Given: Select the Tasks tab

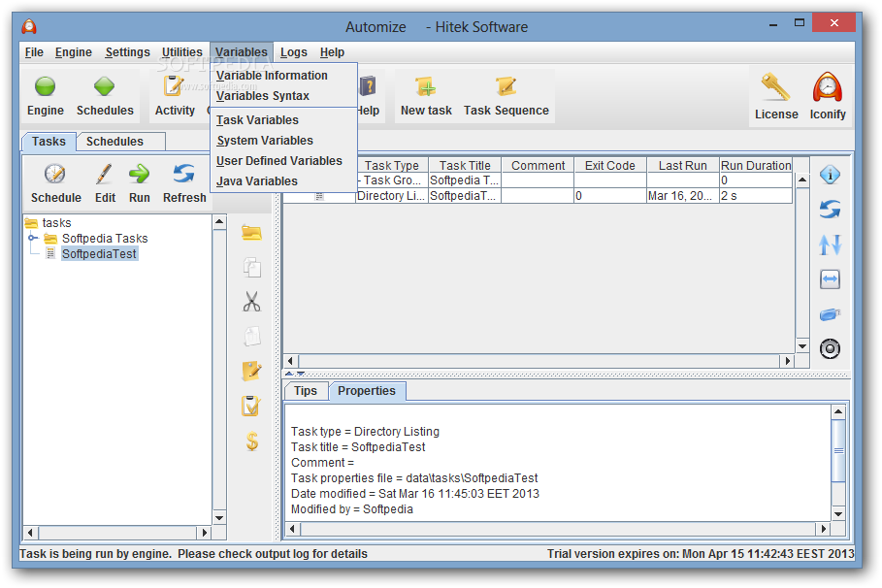Looking at the screenshot, I should (49, 142).
